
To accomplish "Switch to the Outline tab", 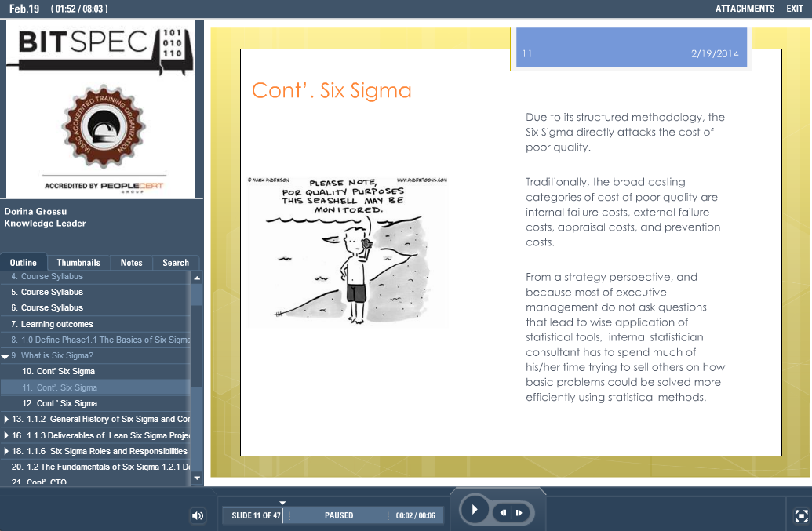I will click(24, 263).
